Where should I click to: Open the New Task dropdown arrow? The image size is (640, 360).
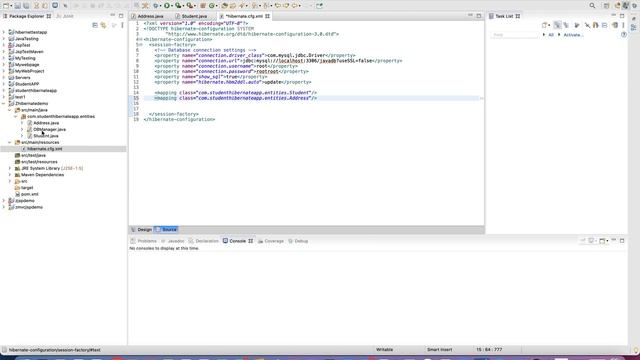[549, 25]
